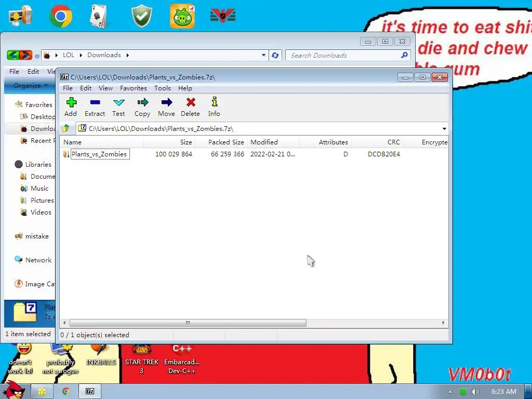The height and width of the screenshot is (399, 532).
Task: Expand arrow after Downloads in Explorer breadcrumb
Action: pos(128,55)
